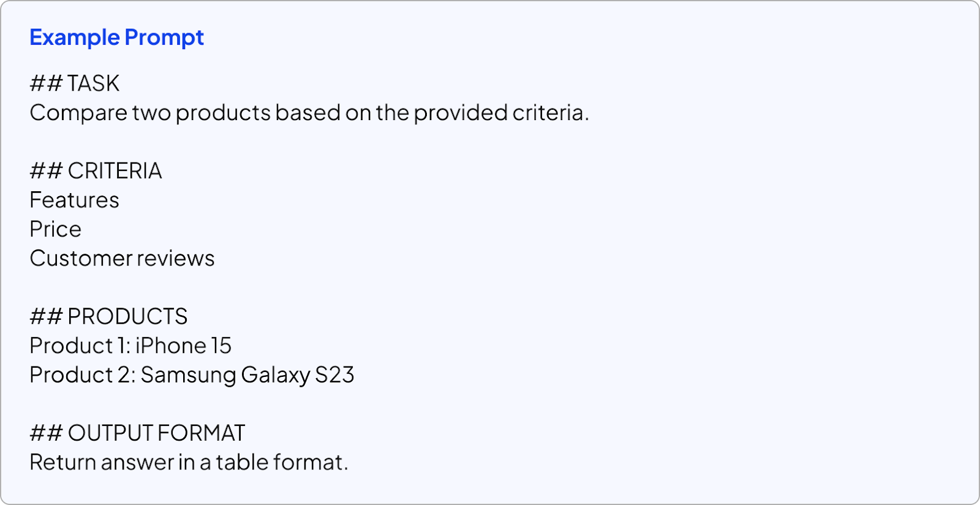Image resolution: width=980 pixels, height=505 pixels.
Task: Click the "Example Prompt" blue heading
Action: (116, 37)
